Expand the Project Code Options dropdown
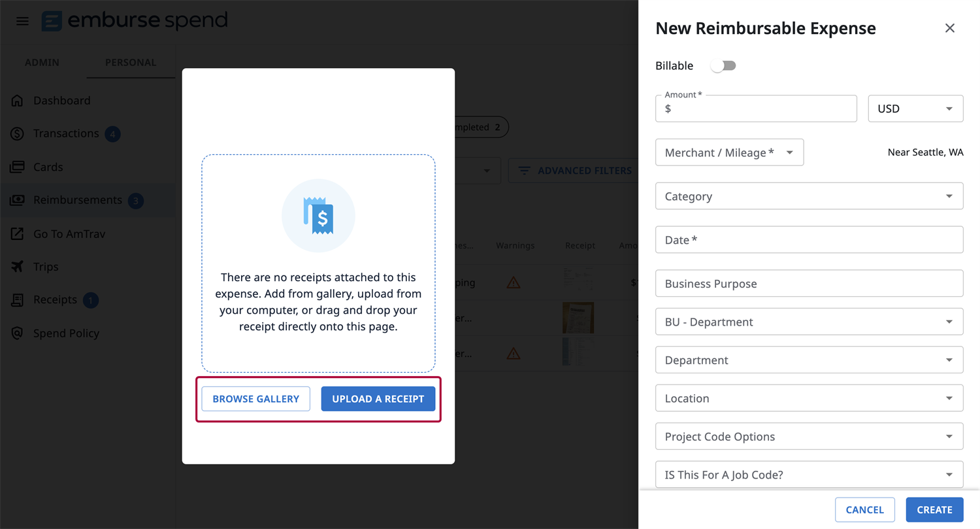The height and width of the screenshot is (529, 980). (809, 436)
